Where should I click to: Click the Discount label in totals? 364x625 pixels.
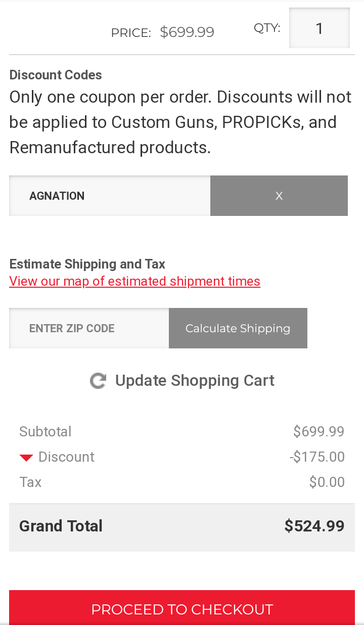66,457
